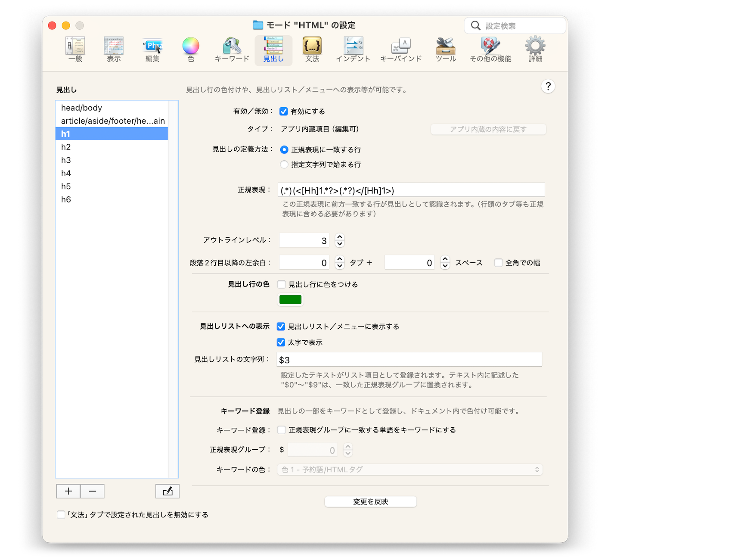Open the 色 (Color) settings pane
The height and width of the screenshot is (560, 732).
[x=191, y=50]
